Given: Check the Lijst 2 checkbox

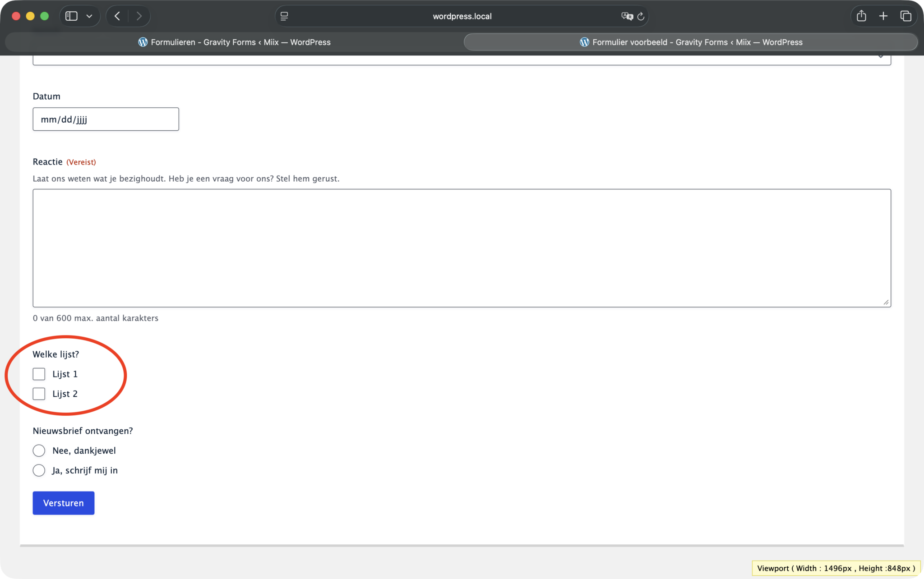Looking at the screenshot, I should [x=39, y=394].
